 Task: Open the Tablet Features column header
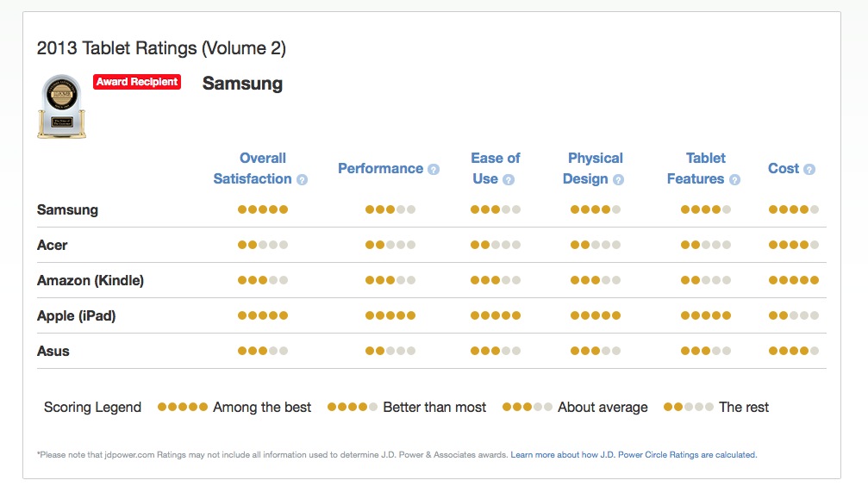700,168
